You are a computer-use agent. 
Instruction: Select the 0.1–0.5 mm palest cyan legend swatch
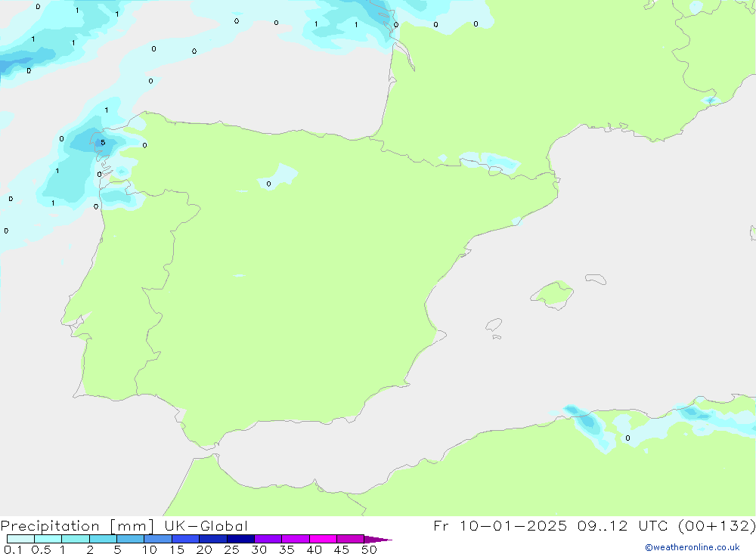pyautogui.click(x=20, y=539)
